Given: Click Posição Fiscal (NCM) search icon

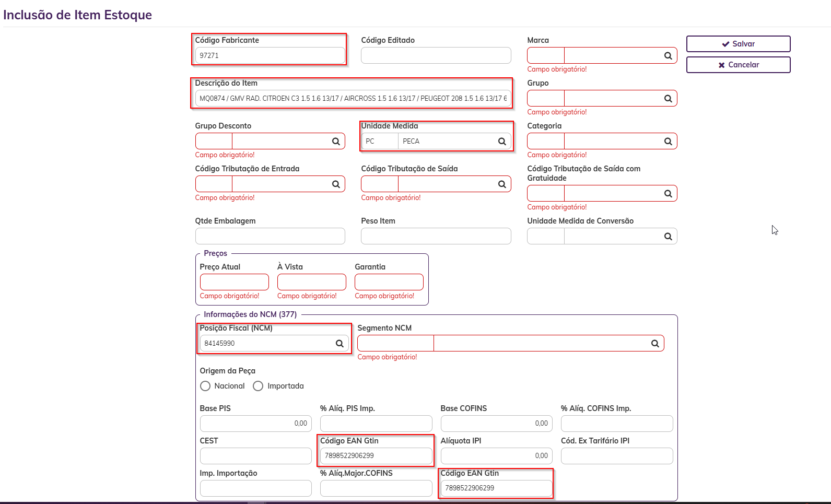Looking at the screenshot, I should (340, 344).
